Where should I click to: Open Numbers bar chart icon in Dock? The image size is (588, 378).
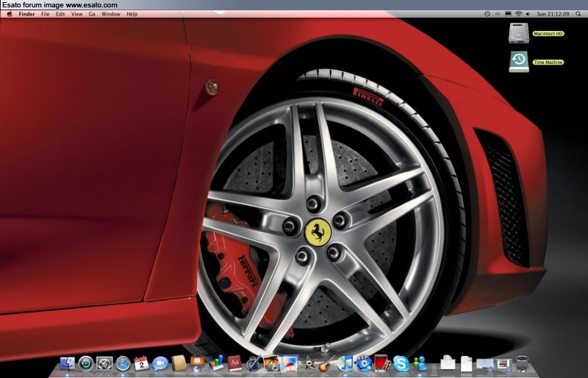coord(216,363)
